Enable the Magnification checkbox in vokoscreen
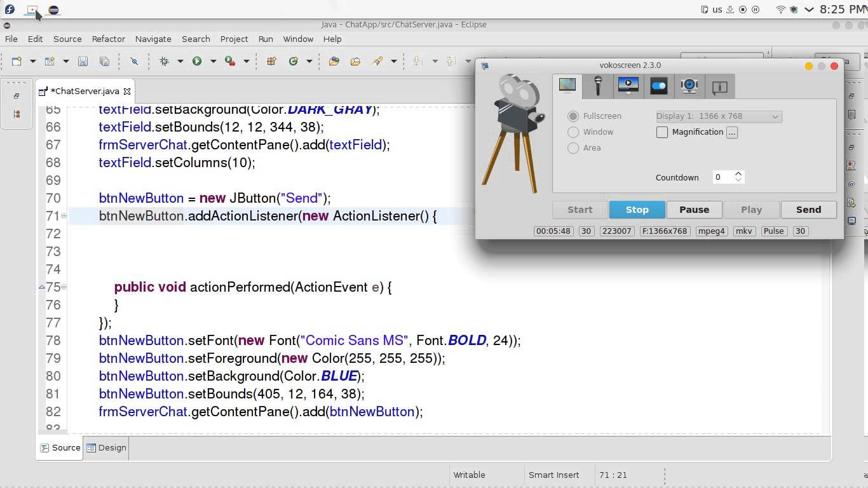This screenshot has height=488, width=868. pyautogui.click(x=662, y=132)
